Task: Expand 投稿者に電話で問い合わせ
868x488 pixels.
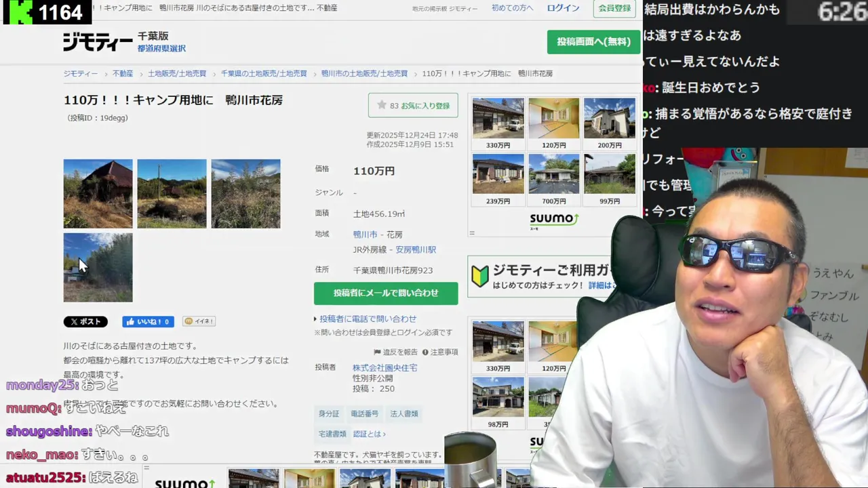Action: [x=368, y=319]
